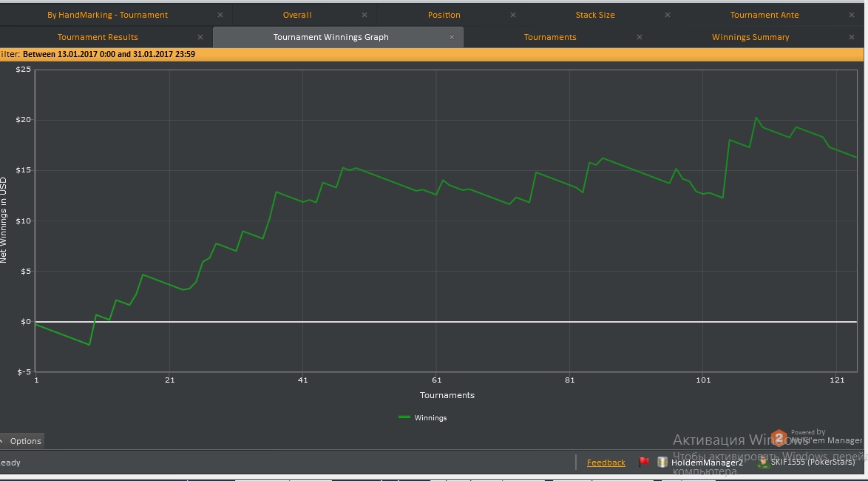
Task: Click the green Winnings legend swatch
Action: [404, 417]
